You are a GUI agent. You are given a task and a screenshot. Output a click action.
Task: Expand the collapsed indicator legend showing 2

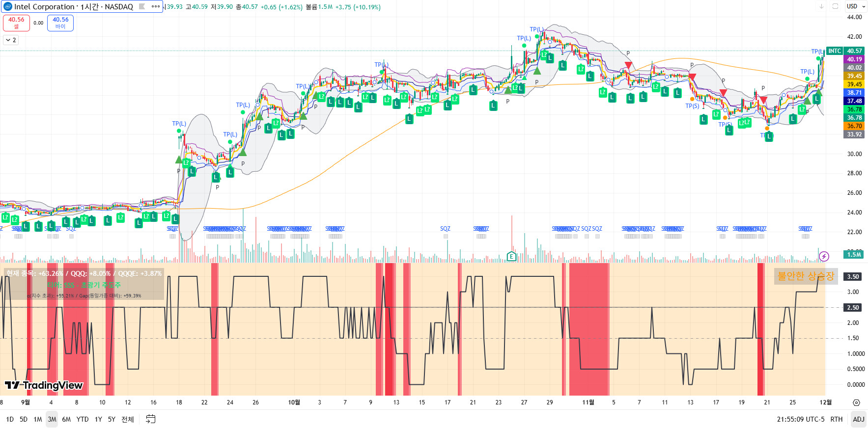tap(11, 40)
